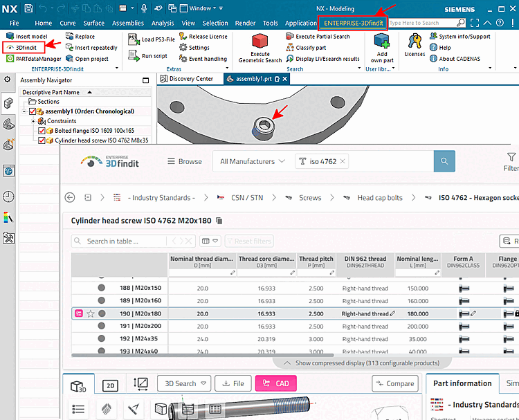Click Load PS3-File
Screen dimensions: 519x420
point(152,39)
